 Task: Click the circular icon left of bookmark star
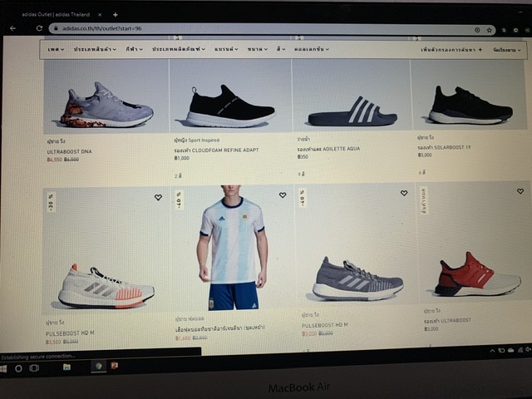477,30
